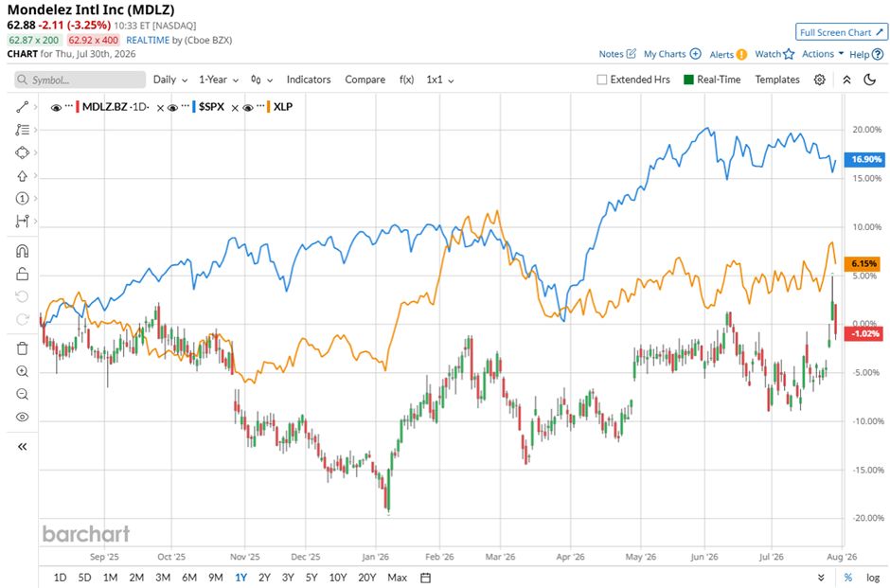Switch to dark mode moon icon

[x=869, y=80]
